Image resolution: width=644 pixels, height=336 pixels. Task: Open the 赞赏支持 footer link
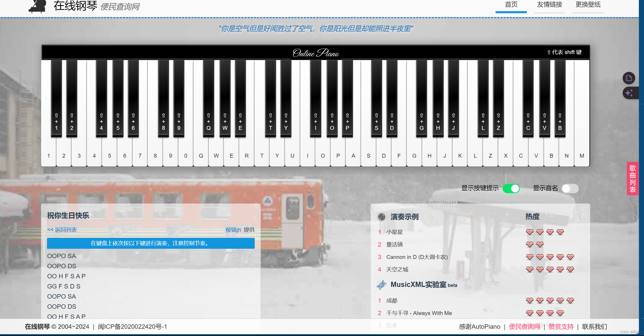pos(561,326)
